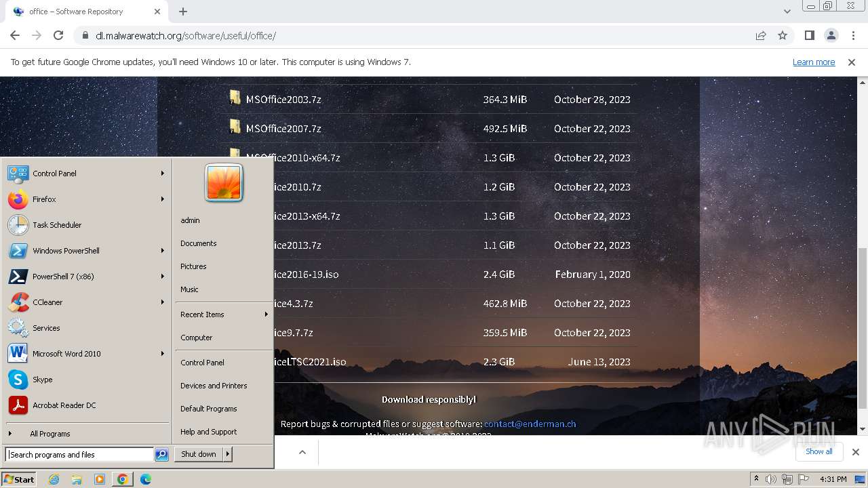Viewport: 868px width, 488px height.
Task: Switch to Chrome on taskbar
Action: [x=123, y=479]
